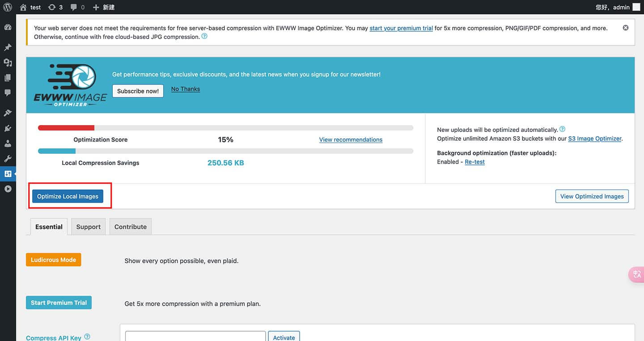Screen dimensions: 644x341
Task: Click the collapse menu play icon
Action: (8, 189)
